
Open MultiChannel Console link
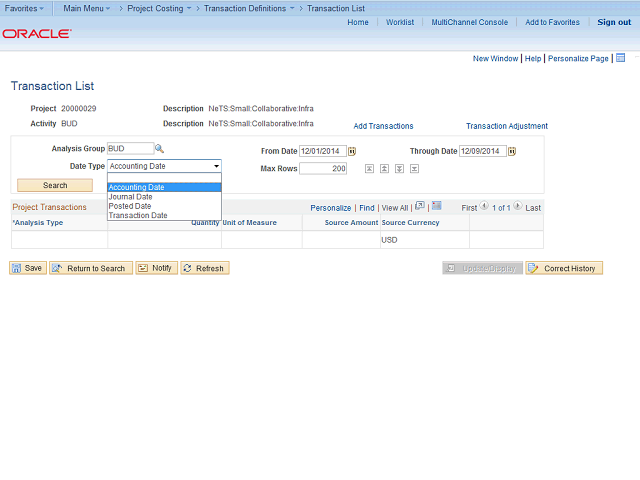[470, 22]
